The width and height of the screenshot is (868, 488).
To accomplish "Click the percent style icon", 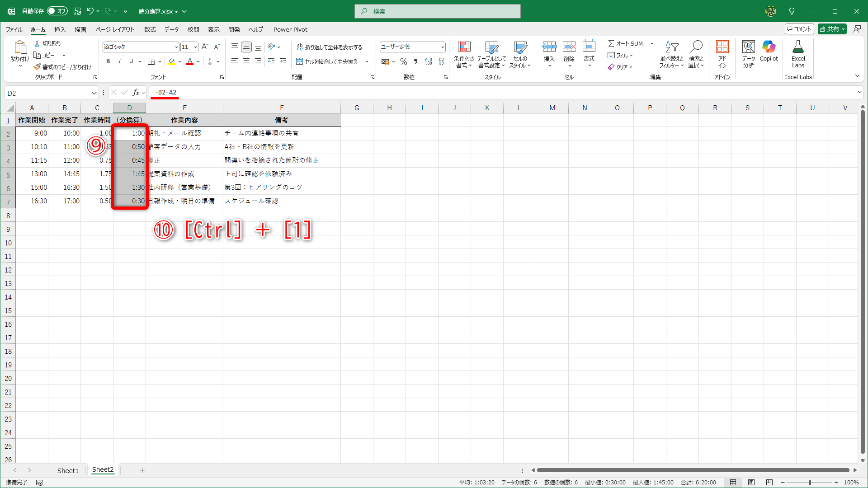I will click(x=404, y=61).
